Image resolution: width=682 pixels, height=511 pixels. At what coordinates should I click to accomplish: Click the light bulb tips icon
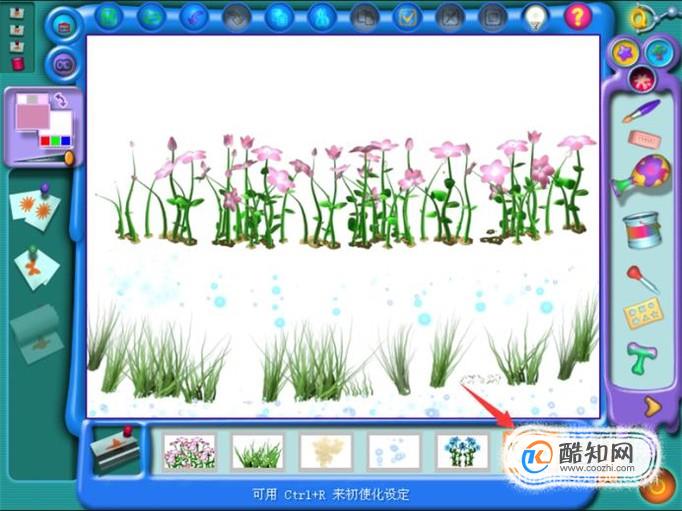point(535,18)
